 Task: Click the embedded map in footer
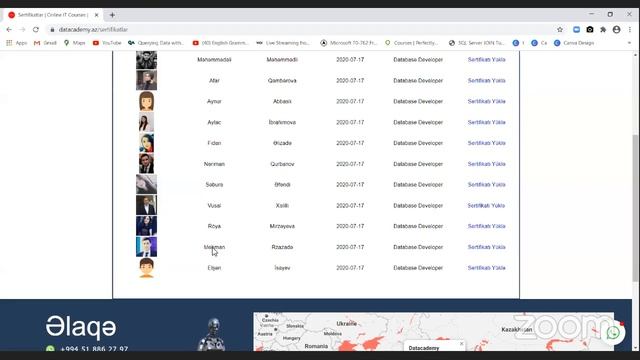pyautogui.click(x=433, y=331)
